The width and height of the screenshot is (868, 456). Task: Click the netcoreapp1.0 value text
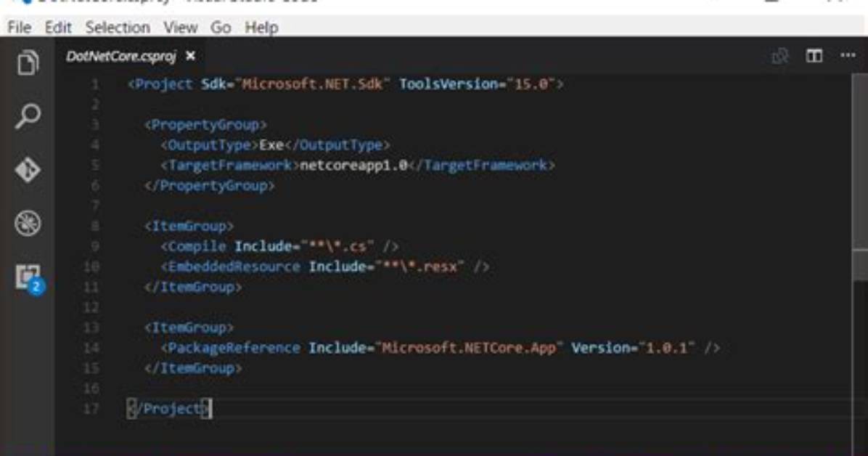pyautogui.click(x=353, y=165)
